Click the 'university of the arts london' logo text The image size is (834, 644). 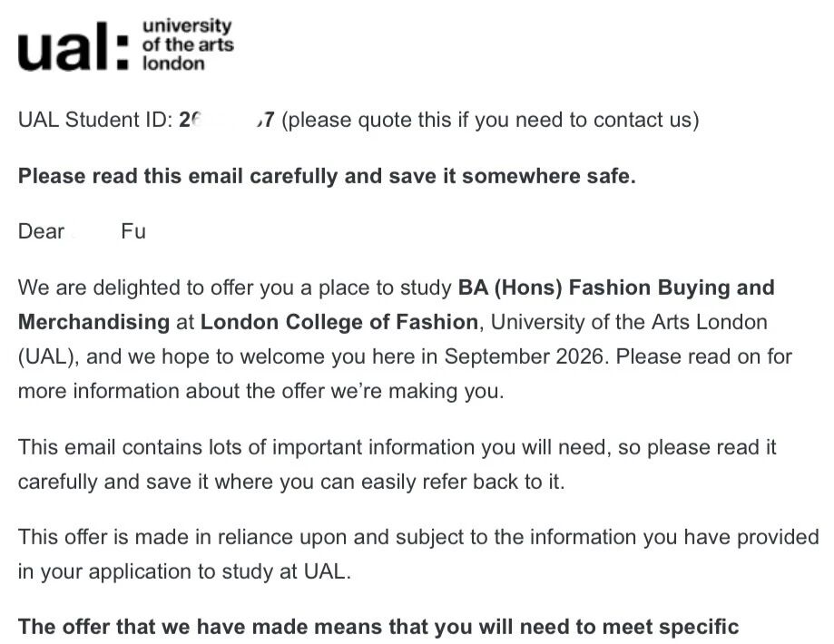coord(187,45)
